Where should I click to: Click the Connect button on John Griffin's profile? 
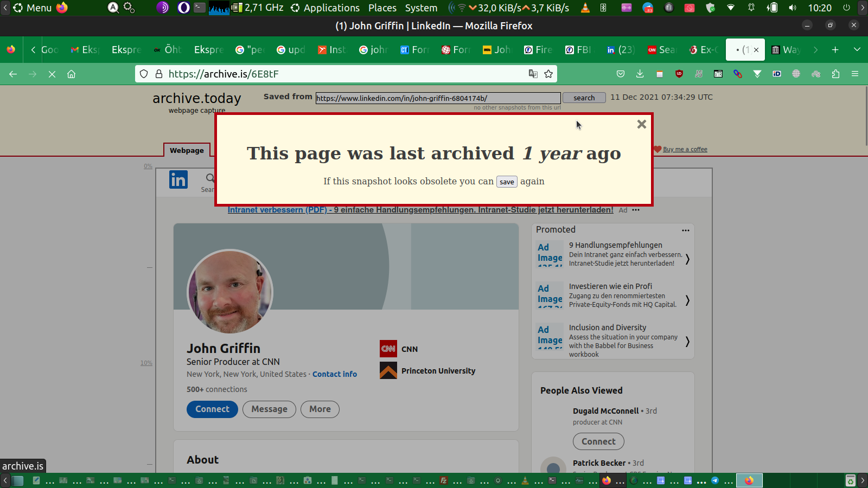point(212,409)
